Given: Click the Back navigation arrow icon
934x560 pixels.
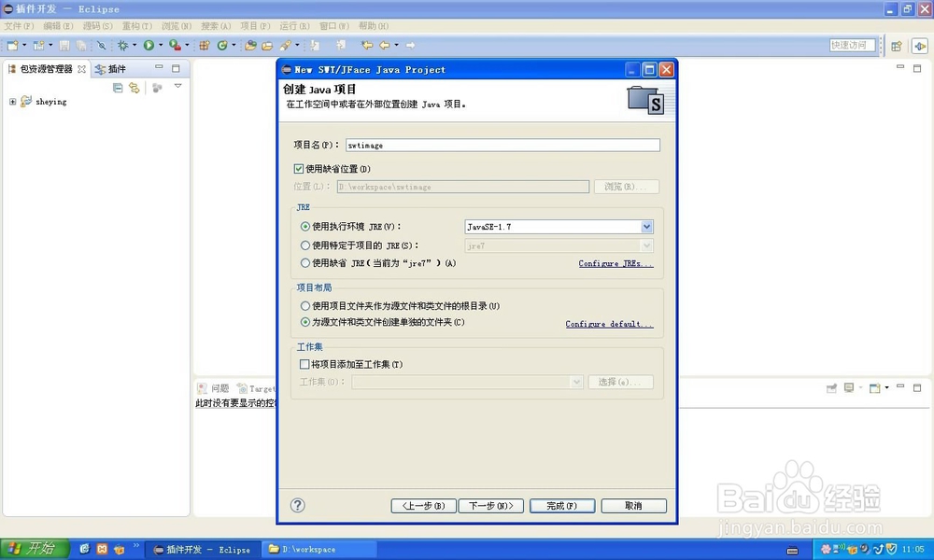Looking at the screenshot, I should 385,45.
